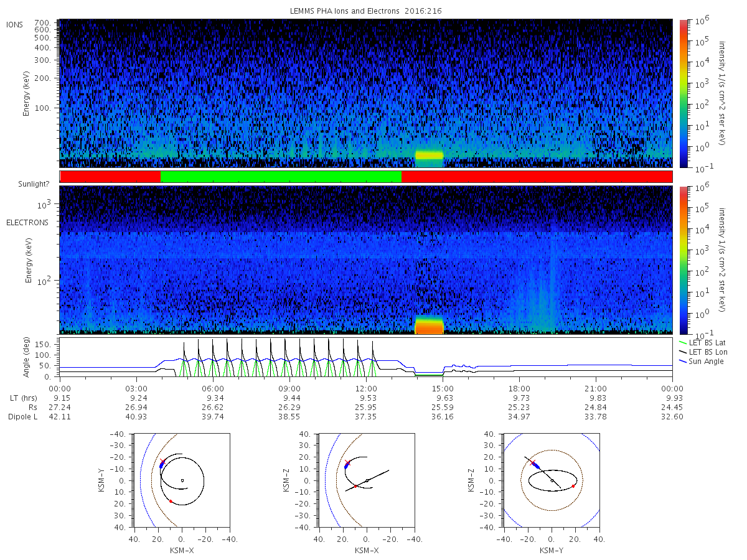Select the 'ELECTRONS' panel label
Viewport: 747px width, 560px height.
pos(27,222)
